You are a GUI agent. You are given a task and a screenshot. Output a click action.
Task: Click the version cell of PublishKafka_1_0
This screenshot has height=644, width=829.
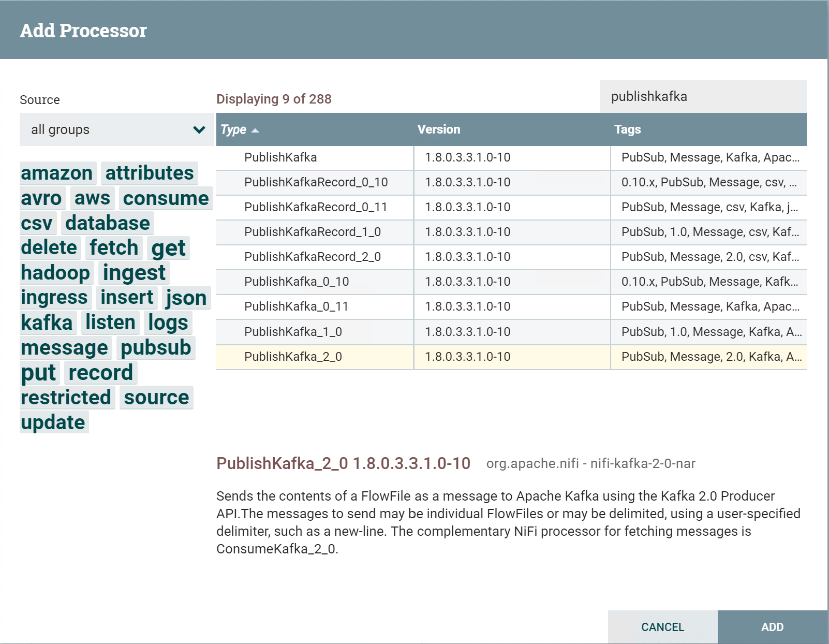(512, 332)
